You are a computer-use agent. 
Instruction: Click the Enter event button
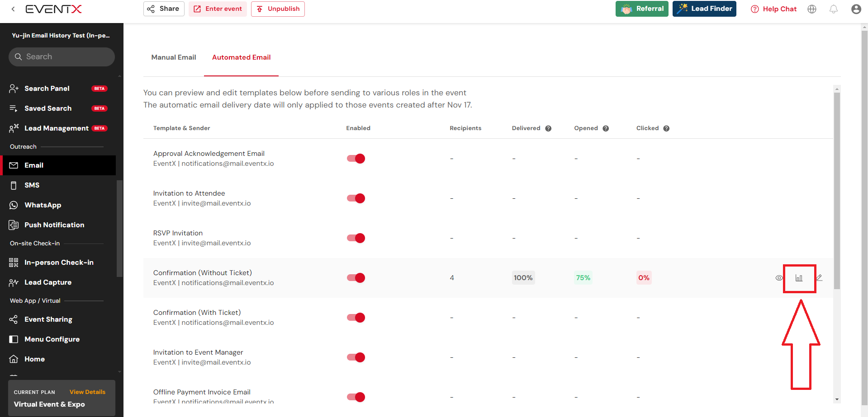218,9
